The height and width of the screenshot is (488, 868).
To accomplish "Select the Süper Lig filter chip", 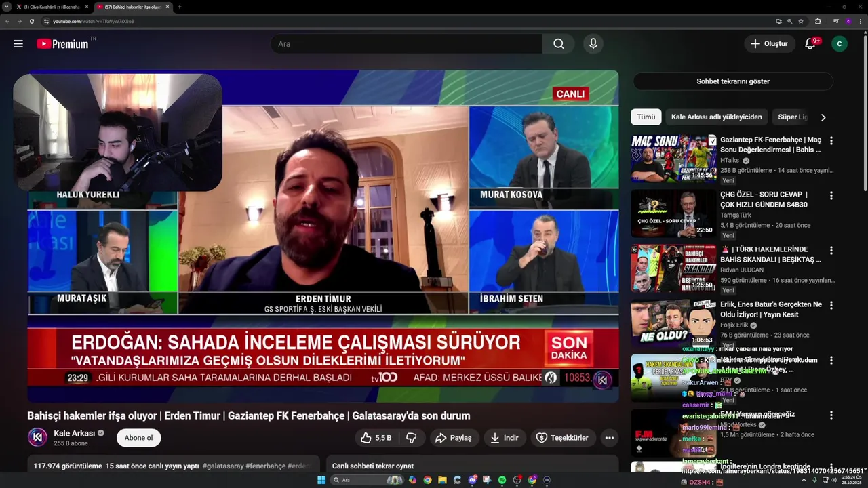I will (x=793, y=117).
